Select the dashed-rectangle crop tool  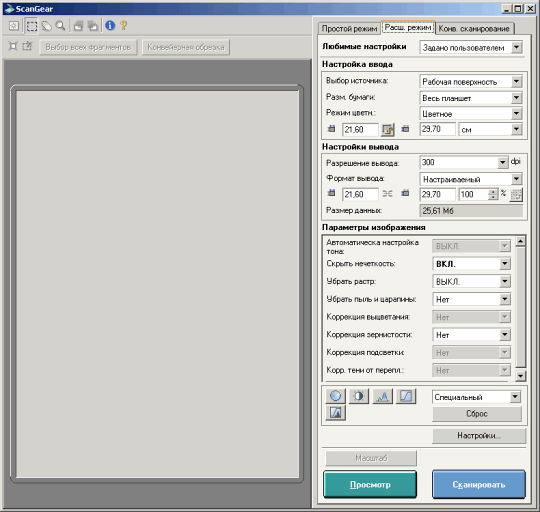tap(32, 26)
